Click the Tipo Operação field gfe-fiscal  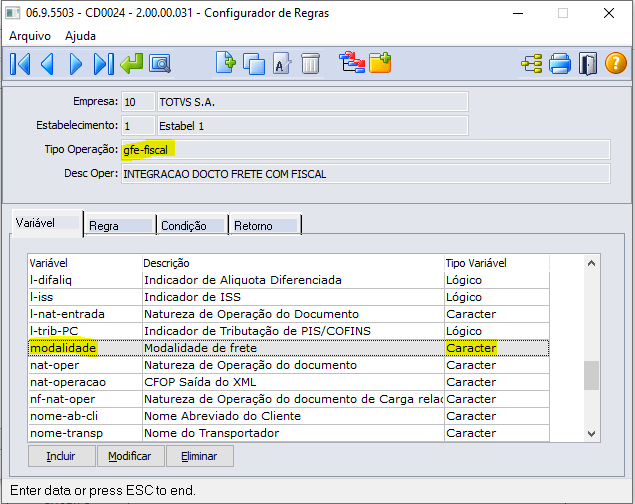tap(365, 150)
